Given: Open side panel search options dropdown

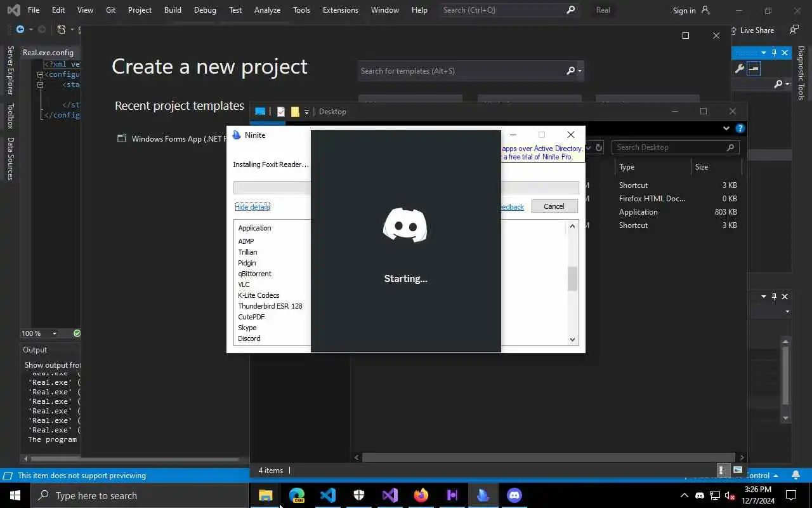Looking at the screenshot, I should pyautogui.click(x=787, y=84).
